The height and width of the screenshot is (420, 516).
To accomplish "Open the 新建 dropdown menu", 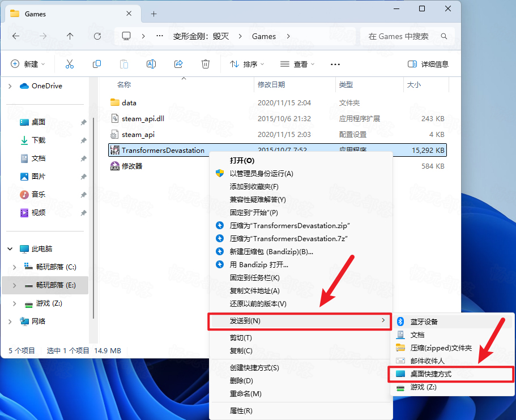I will tap(28, 64).
